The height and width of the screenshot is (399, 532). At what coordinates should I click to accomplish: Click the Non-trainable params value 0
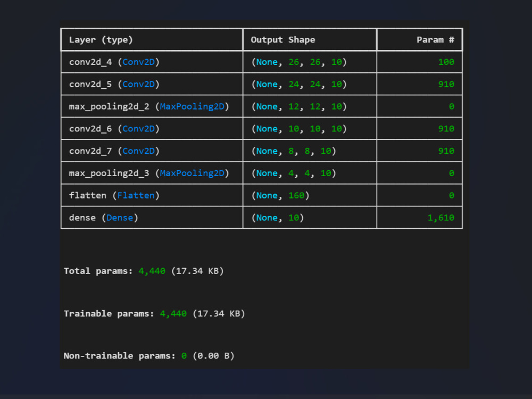point(184,356)
